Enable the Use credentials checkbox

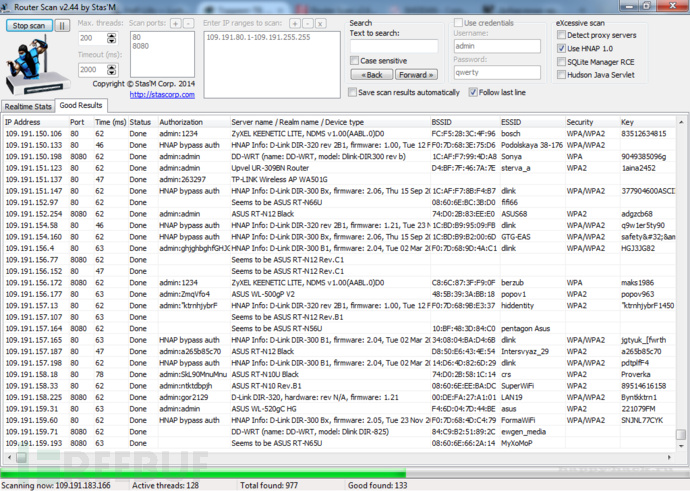(x=458, y=23)
